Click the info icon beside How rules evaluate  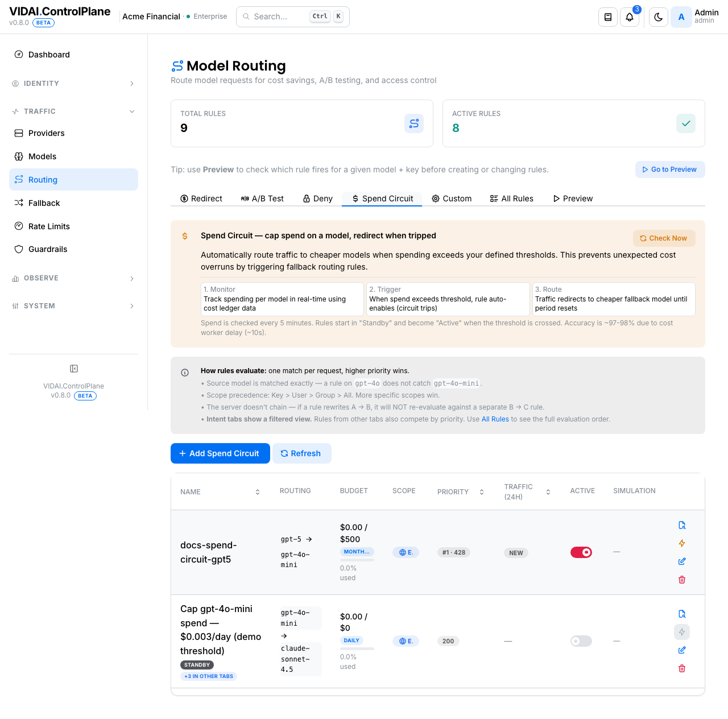tap(185, 373)
